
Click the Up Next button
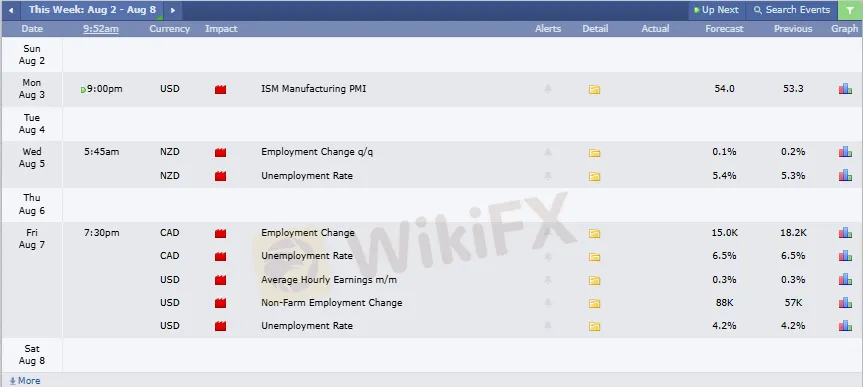(x=716, y=10)
